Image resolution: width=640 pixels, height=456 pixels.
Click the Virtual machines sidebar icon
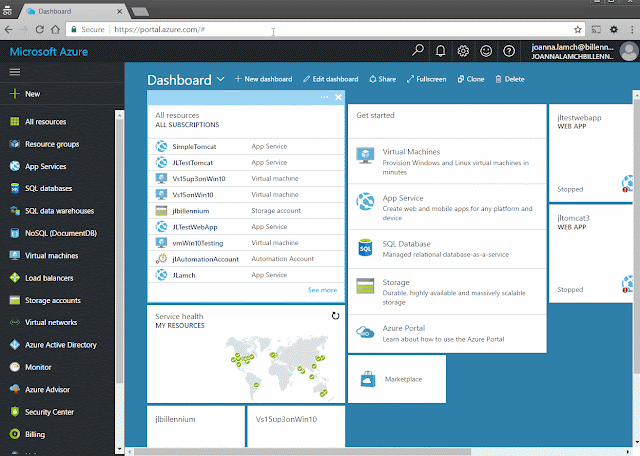15,256
